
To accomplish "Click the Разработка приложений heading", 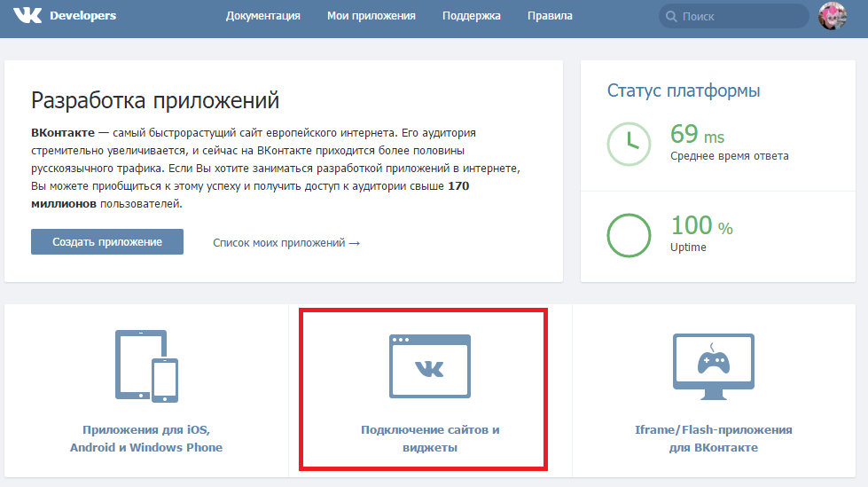I will click(x=155, y=100).
